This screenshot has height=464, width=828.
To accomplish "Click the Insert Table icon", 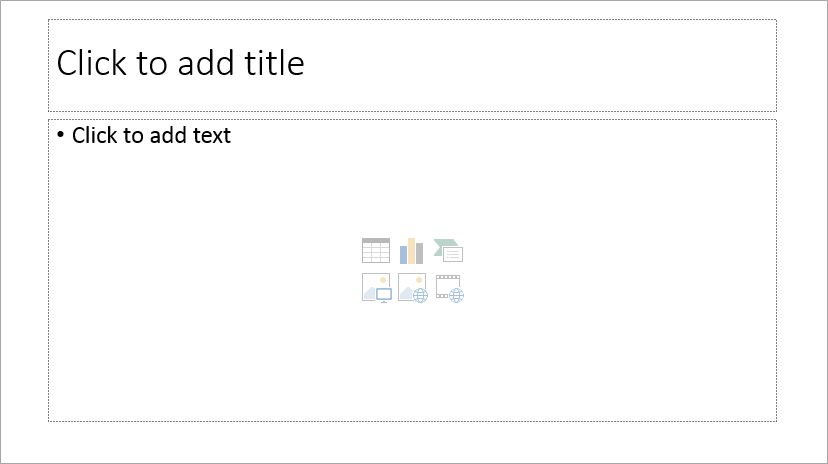I will tap(376, 250).
